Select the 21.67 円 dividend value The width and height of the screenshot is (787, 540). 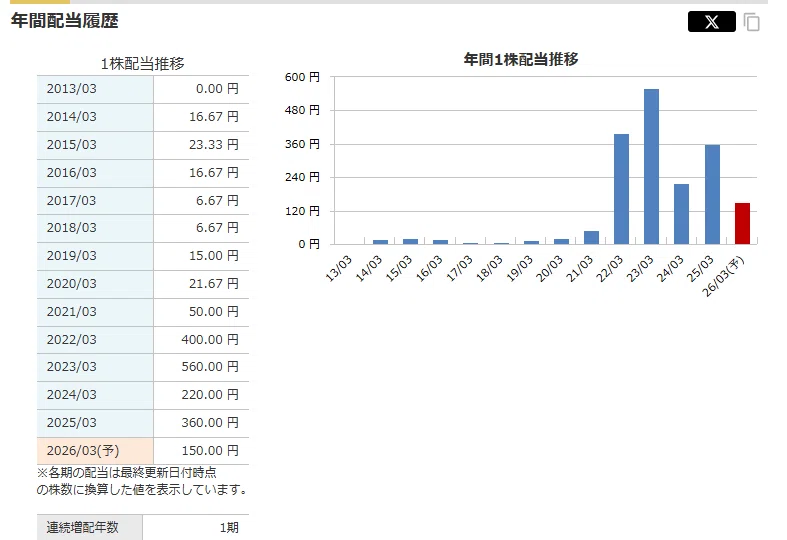pos(201,284)
